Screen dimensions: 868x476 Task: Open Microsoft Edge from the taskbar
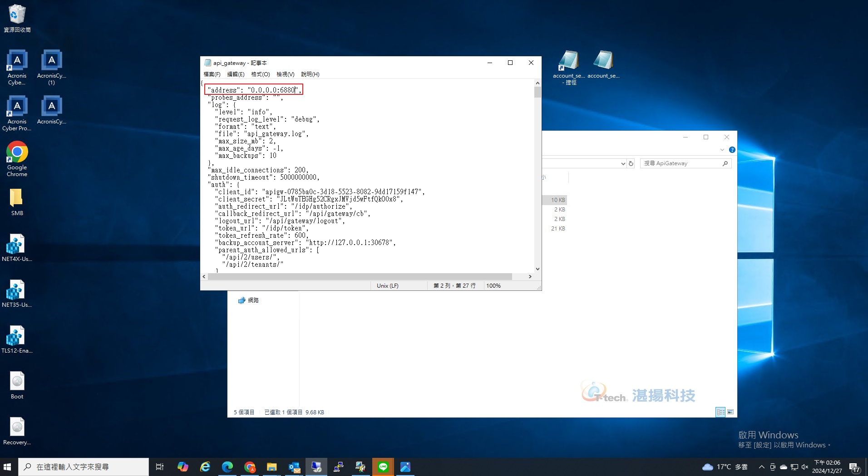click(227, 466)
